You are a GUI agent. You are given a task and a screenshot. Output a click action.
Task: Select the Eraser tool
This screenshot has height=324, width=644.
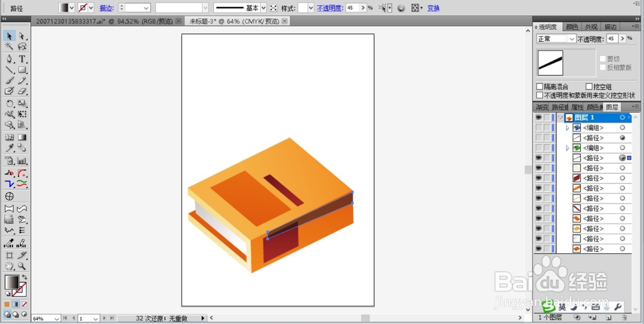pos(22,91)
